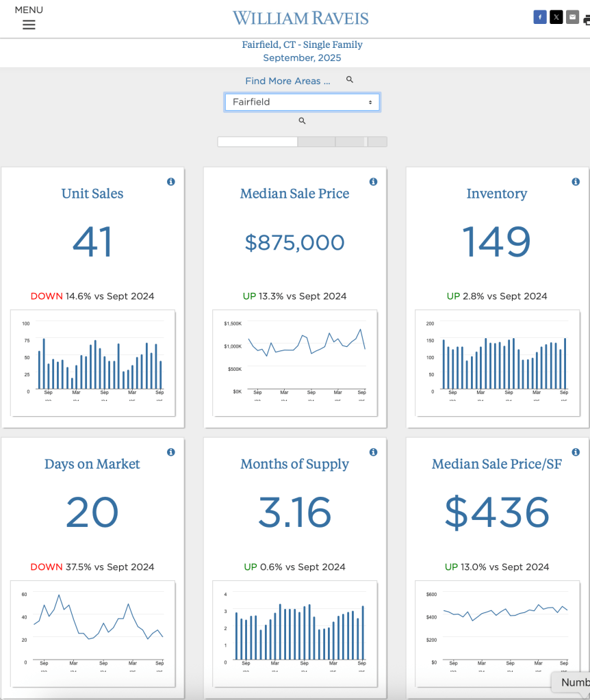This screenshot has height=700, width=590.
Task: Share report on Facebook
Action: point(540,18)
